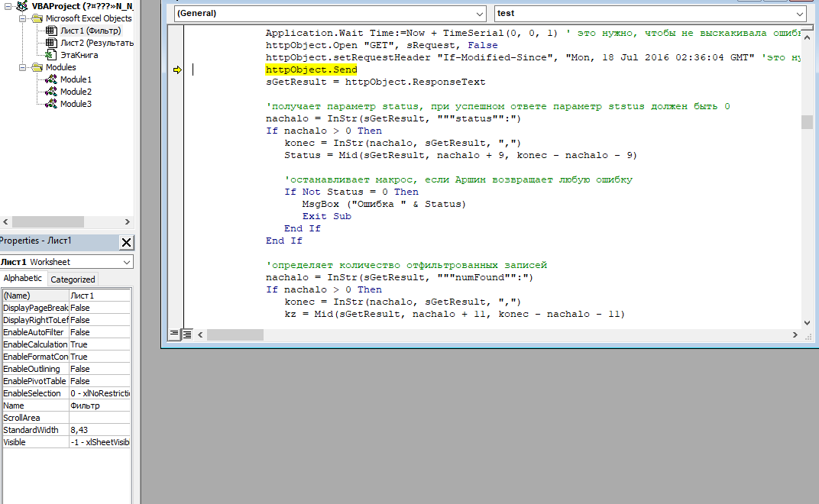Screen dimensions: 819x504
Task: Collapse the VBAProject root node
Action: point(8,6)
